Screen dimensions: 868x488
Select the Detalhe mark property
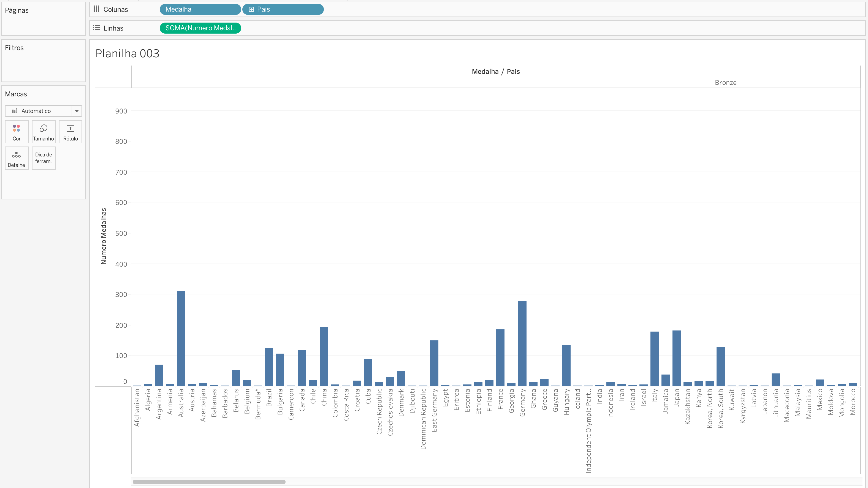(16, 158)
